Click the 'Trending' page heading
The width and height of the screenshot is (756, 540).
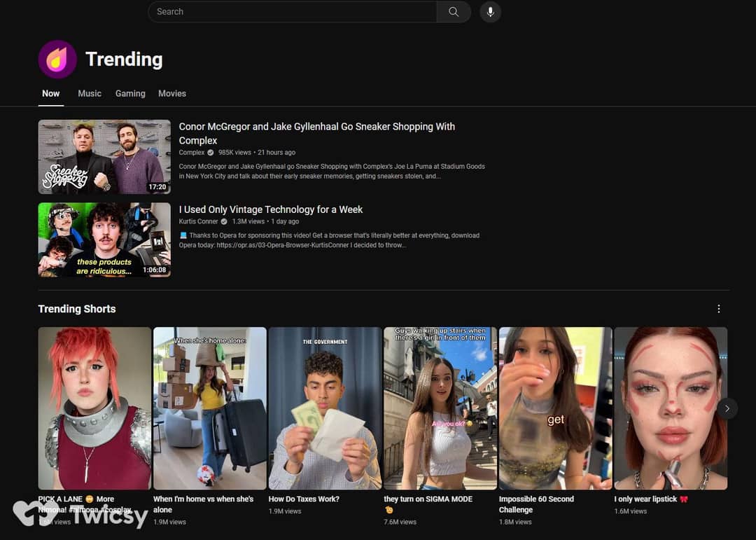point(125,60)
